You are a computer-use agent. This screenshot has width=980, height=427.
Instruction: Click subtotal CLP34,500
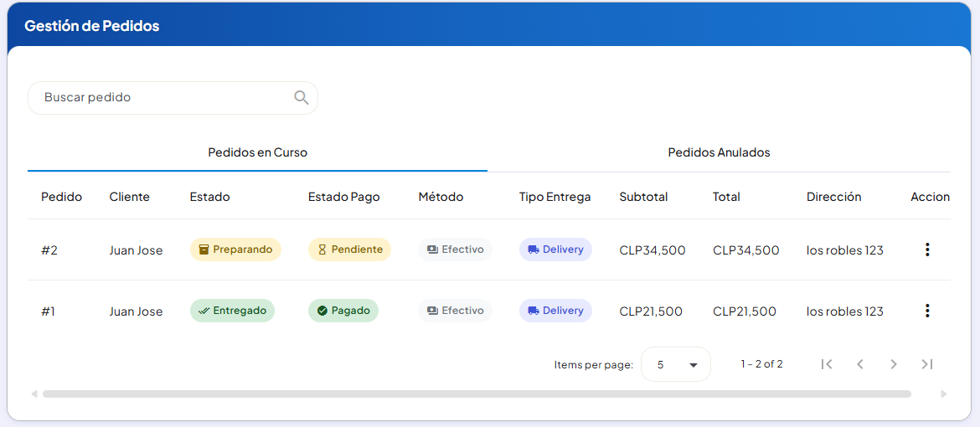point(652,250)
